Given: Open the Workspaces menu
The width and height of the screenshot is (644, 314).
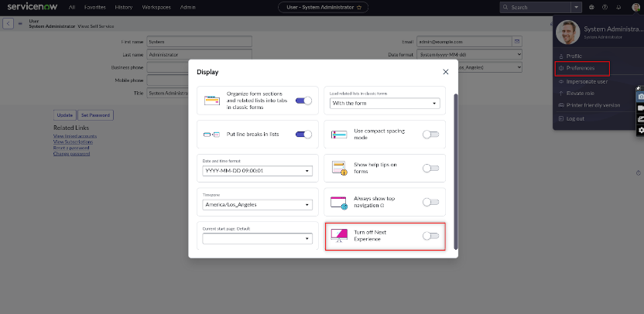Looking at the screenshot, I should tap(157, 7).
